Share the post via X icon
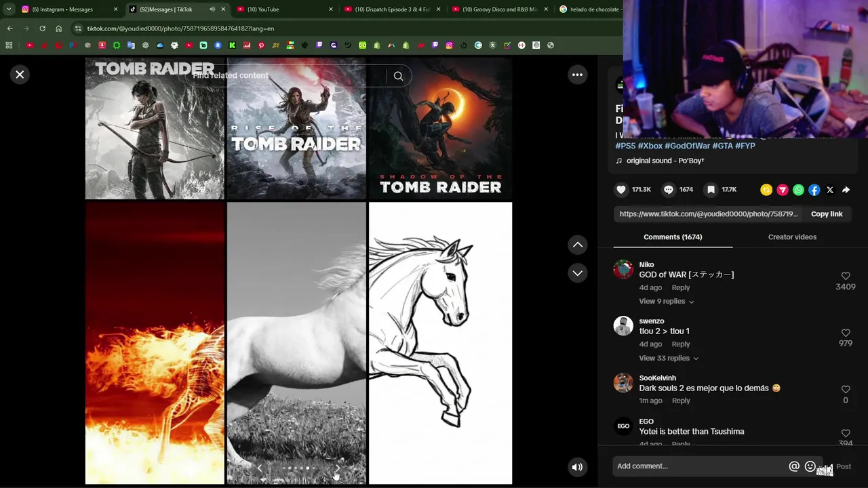Viewport: 868px width, 488px height. [830, 190]
